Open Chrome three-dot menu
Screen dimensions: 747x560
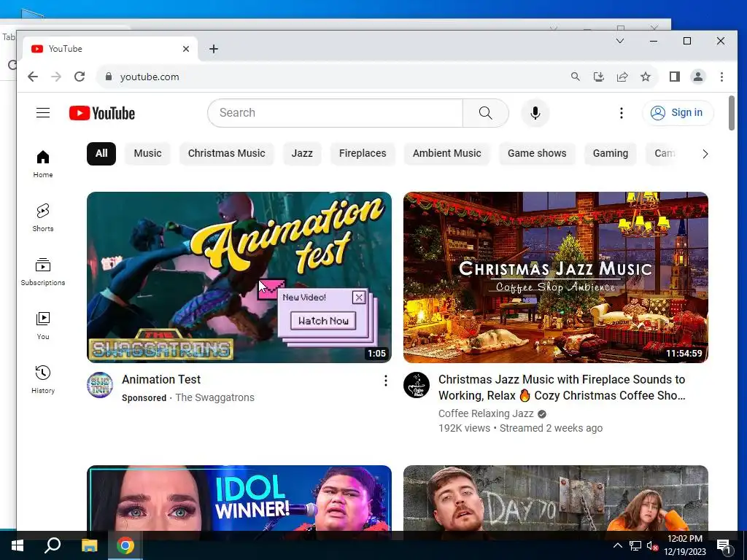(721, 77)
